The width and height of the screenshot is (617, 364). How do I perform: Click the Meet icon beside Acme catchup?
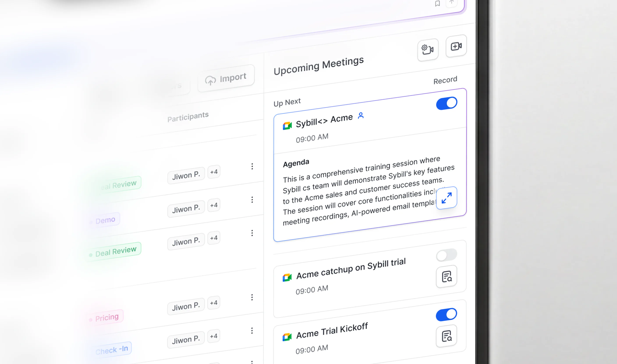pyautogui.click(x=287, y=277)
